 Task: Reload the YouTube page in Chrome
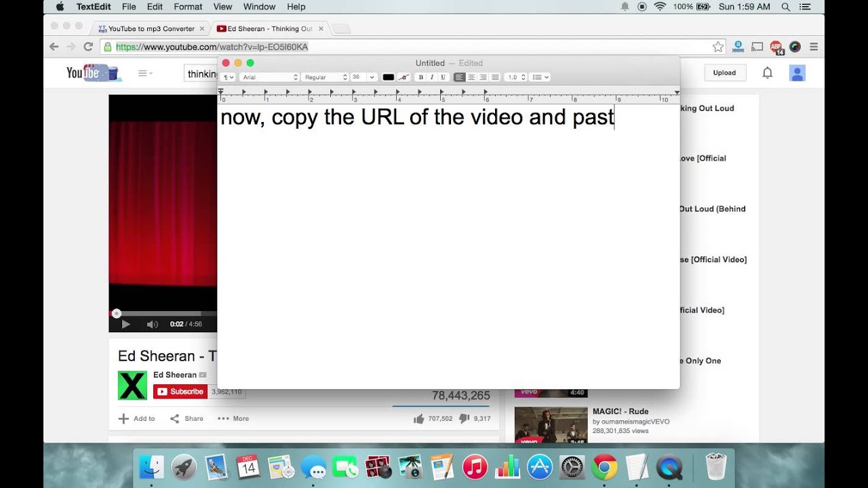[88, 47]
